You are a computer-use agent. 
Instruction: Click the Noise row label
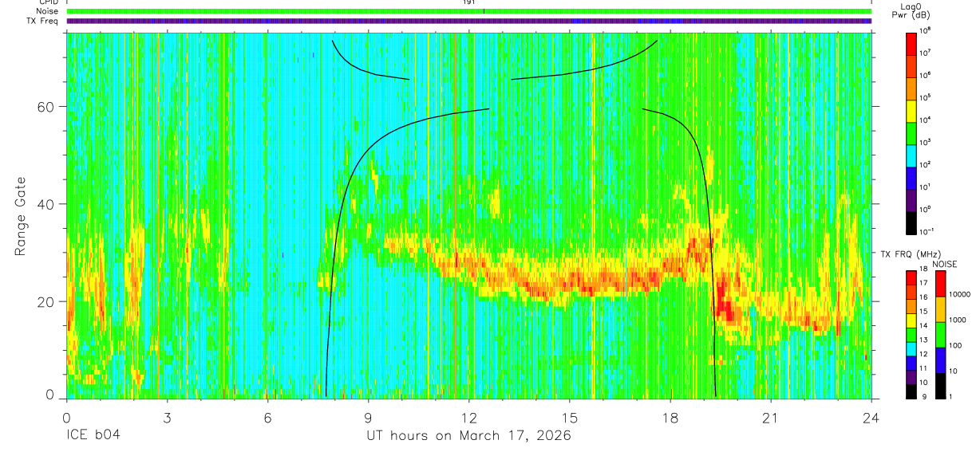[48, 11]
